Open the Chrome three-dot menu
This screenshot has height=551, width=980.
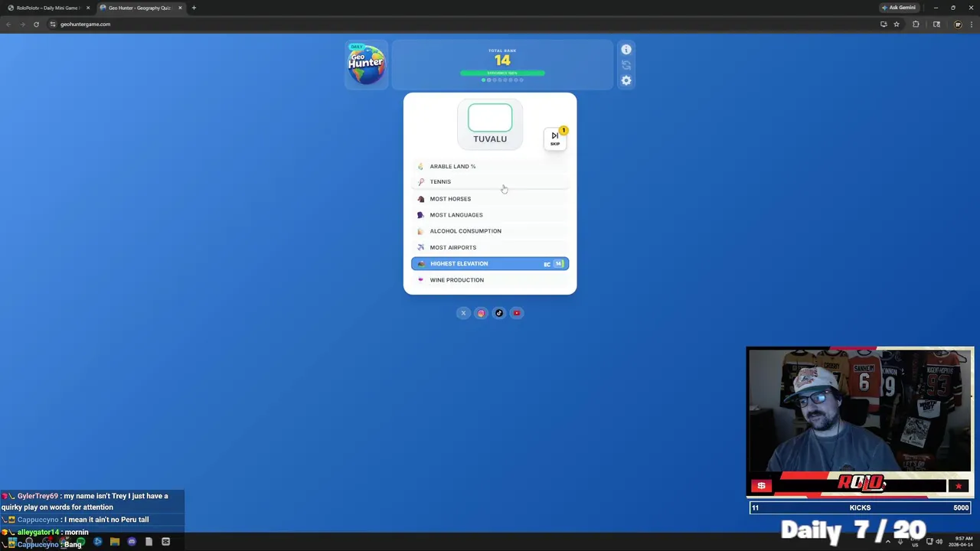[x=972, y=24]
